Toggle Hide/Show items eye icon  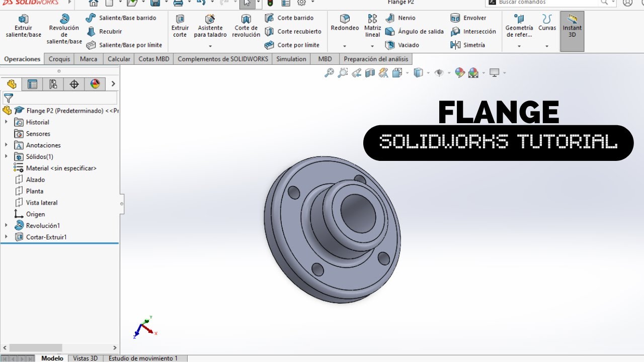pos(439,73)
